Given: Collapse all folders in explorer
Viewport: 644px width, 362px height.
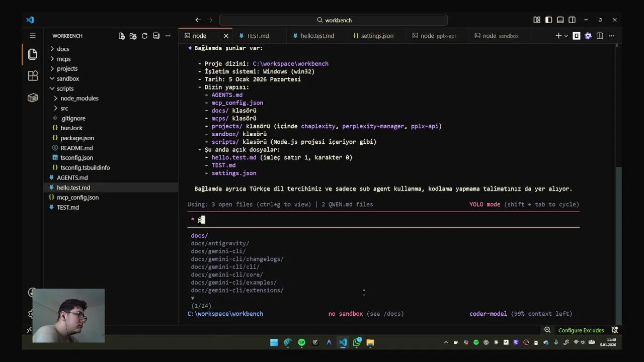Looking at the screenshot, I should click(156, 36).
